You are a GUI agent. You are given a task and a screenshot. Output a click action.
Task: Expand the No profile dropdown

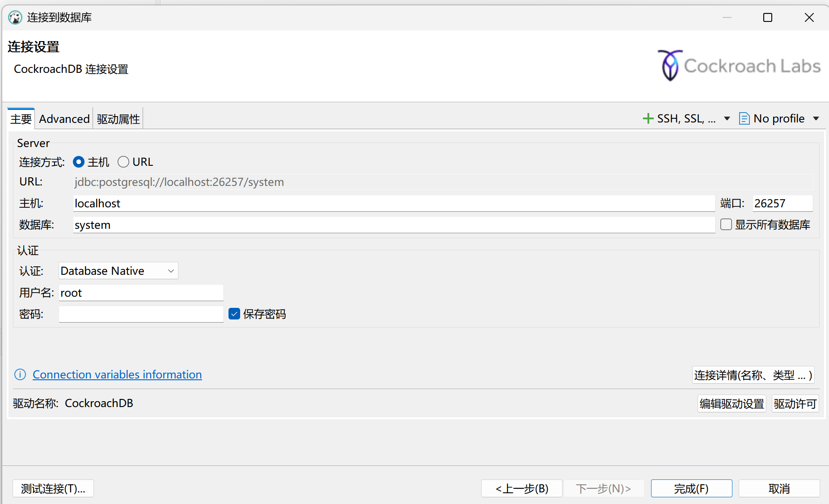coord(817,118)
